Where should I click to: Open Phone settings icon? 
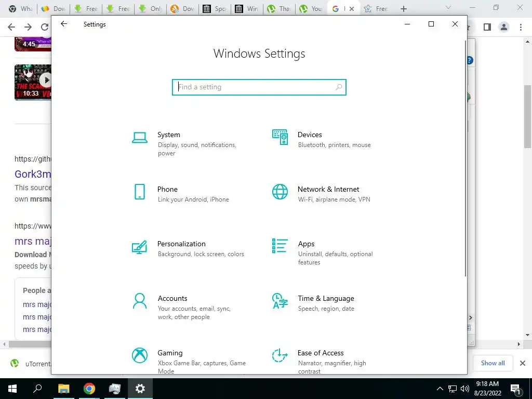pos(139,192)
